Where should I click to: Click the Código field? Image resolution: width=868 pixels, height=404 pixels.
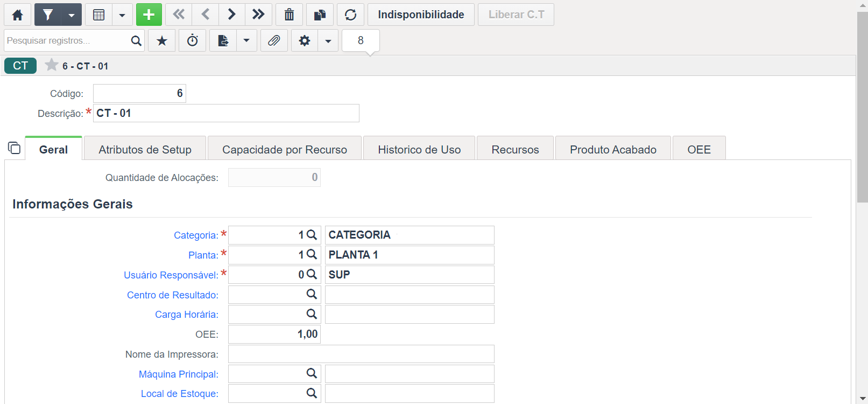[x=139, y=93]
